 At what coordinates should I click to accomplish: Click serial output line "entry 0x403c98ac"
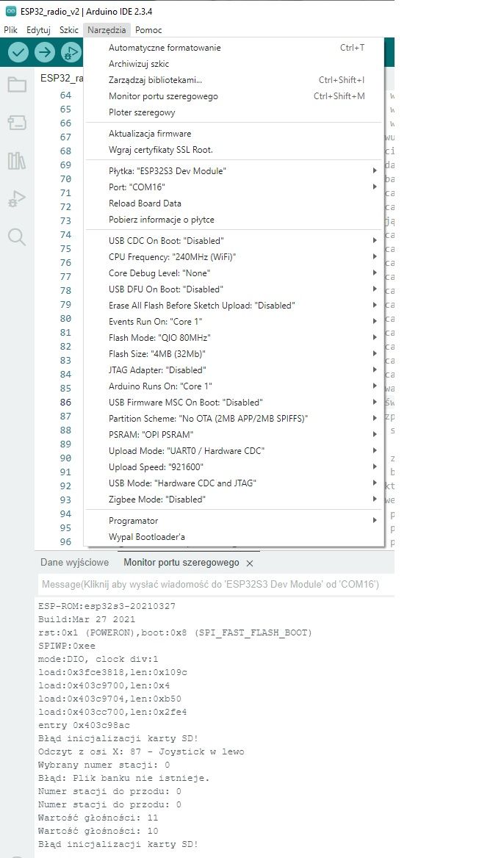pos(84,726)
